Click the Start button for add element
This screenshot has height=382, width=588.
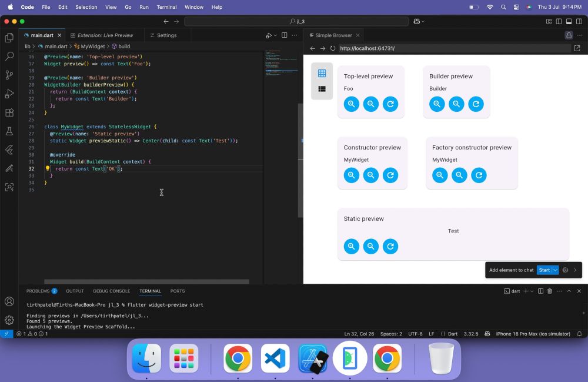point(544,270)
